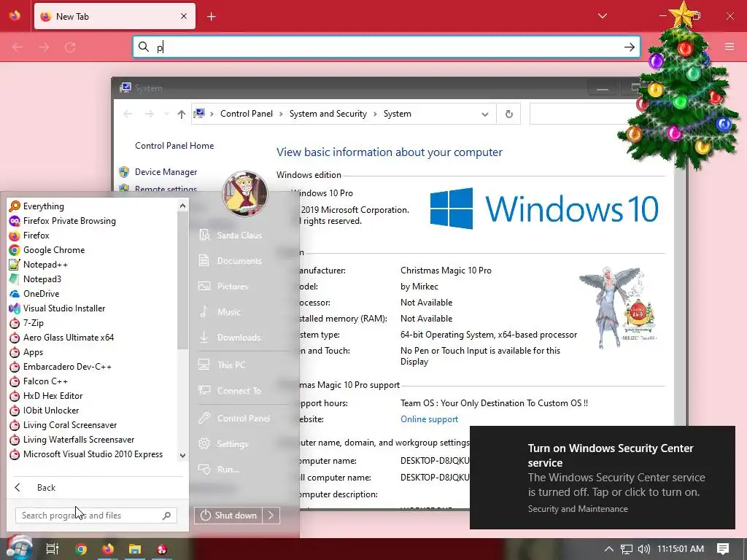Open Chrome from the taskbar
The width and height of the screenshot is (747, 560).
[81, 549]
